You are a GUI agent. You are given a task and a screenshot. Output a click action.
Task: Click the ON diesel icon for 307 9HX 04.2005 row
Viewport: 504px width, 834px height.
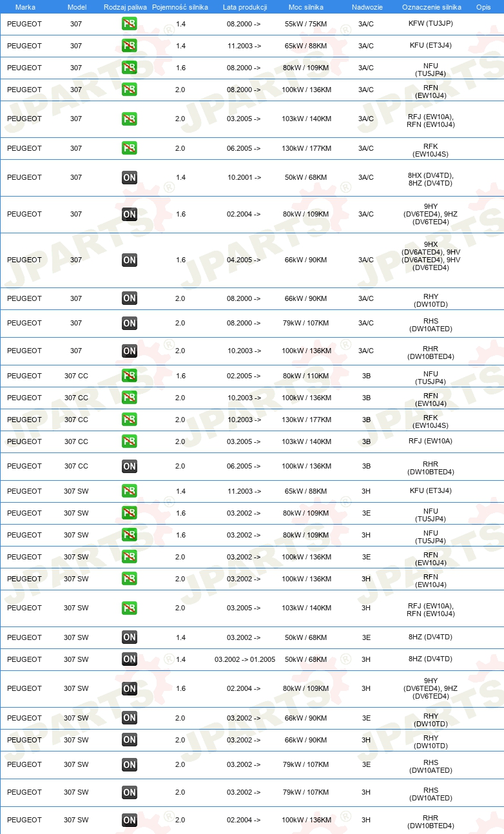coord(129,260)
